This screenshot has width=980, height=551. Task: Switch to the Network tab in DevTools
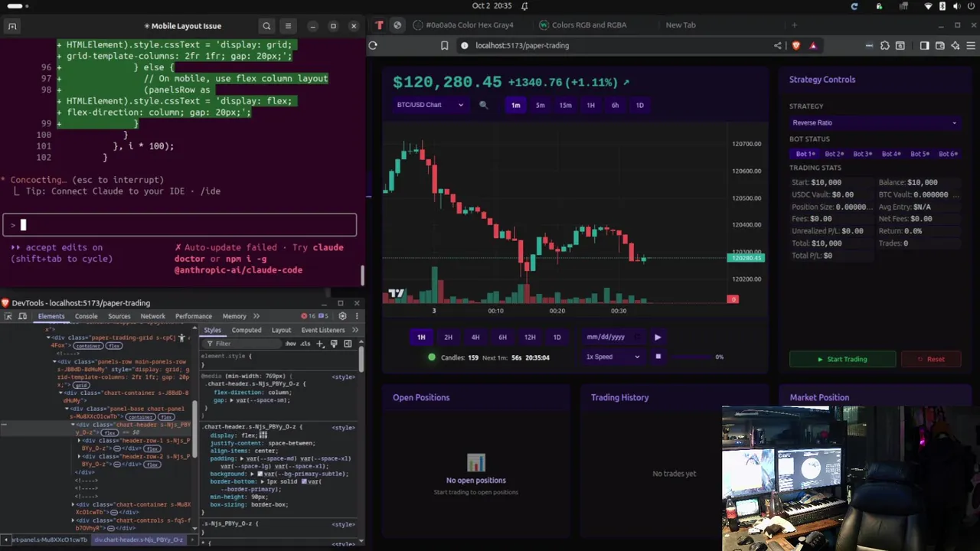(152, 316)
